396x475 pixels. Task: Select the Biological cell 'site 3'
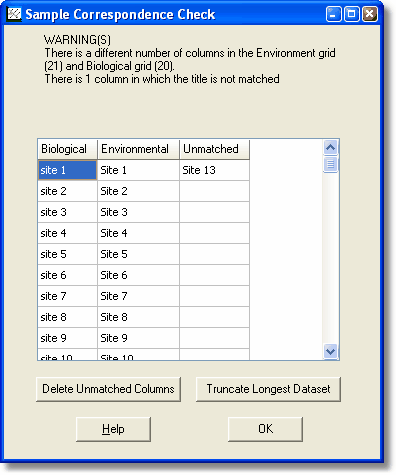(67, 212)
